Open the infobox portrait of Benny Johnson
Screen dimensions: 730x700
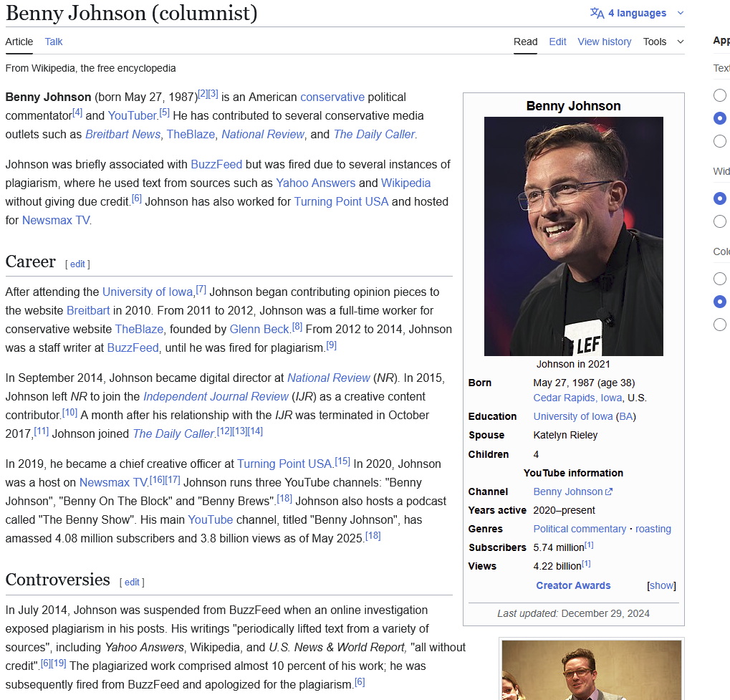pyautogui.click(x=573, y=236)
